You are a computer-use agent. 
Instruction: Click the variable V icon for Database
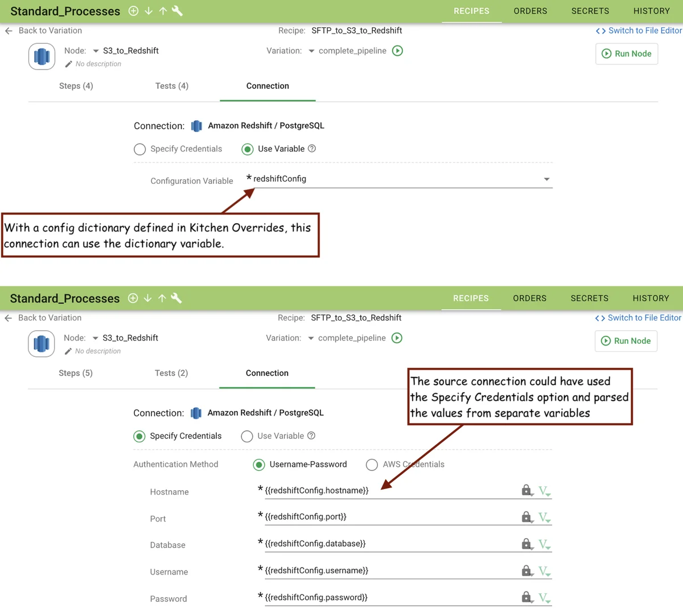point(544,544)
